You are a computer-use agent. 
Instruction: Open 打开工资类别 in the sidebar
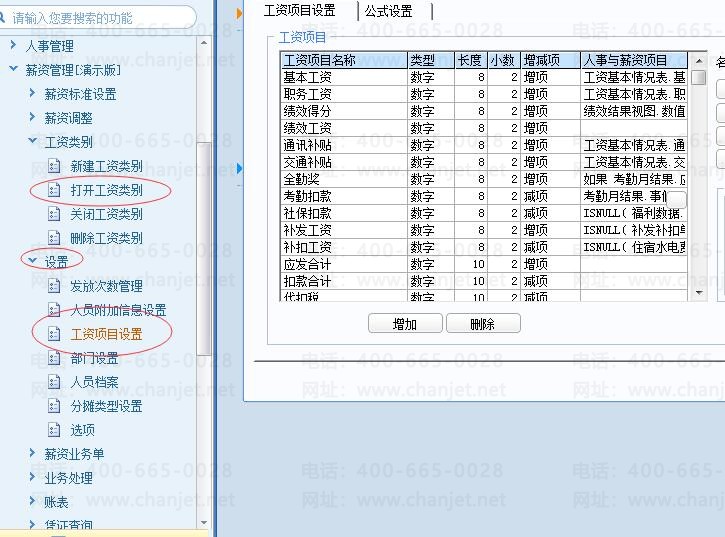[x=106, y=190]
